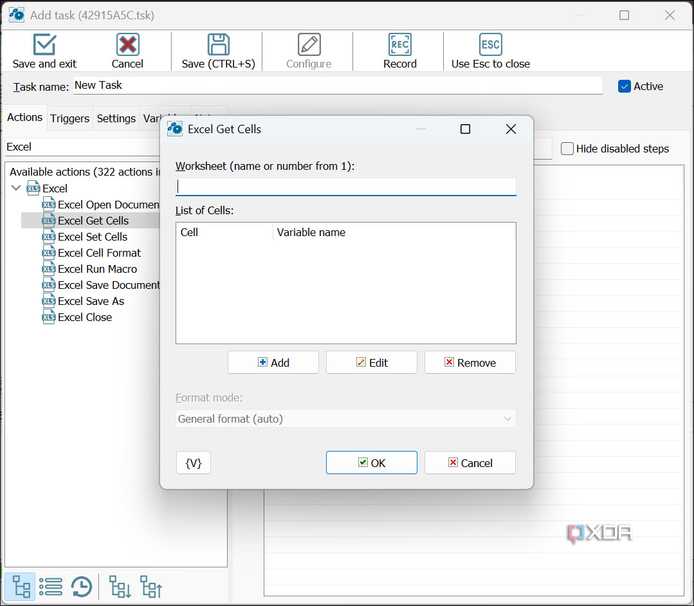Image resolution: width=694 pixels, height=606 pixels.
Task: Open the Format mode dropdown
Action: (x=346, y=419)
